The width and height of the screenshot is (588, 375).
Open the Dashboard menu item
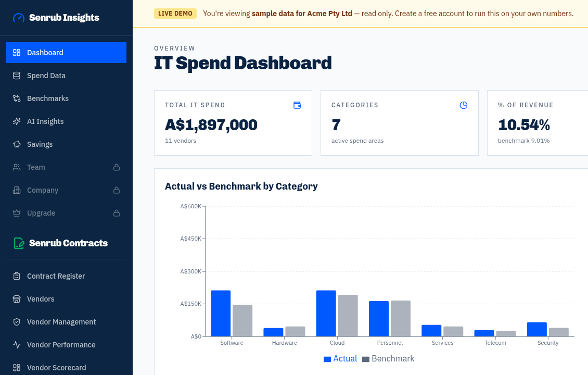[x=67, y=53]
